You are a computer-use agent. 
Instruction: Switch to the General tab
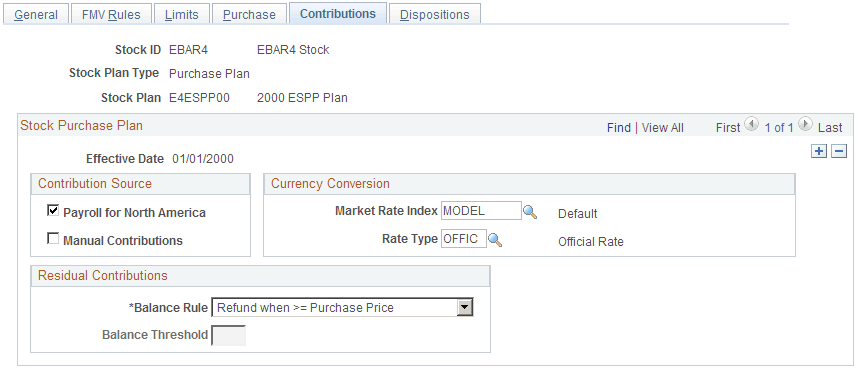tap(36, 14)
